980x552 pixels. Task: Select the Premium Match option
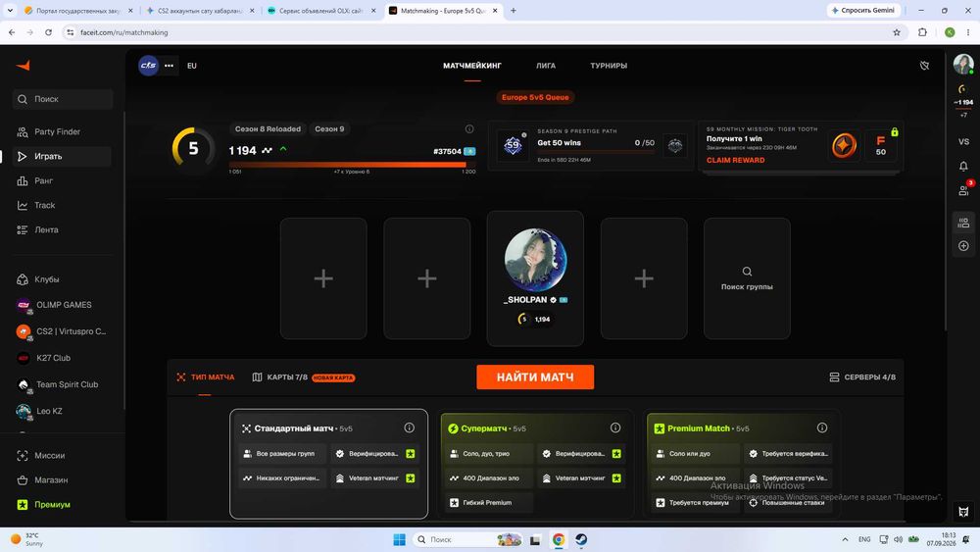pyautogui.click(x=741, y=464)
